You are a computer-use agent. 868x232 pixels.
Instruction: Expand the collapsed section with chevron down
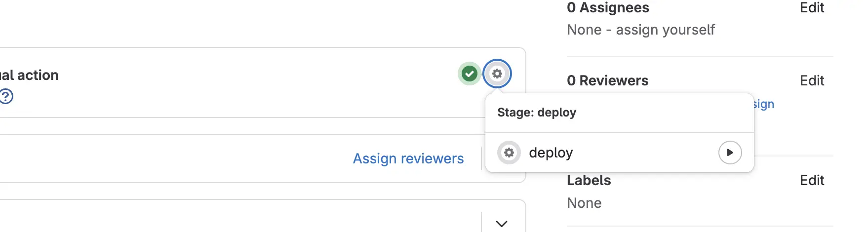pos(501,224)
